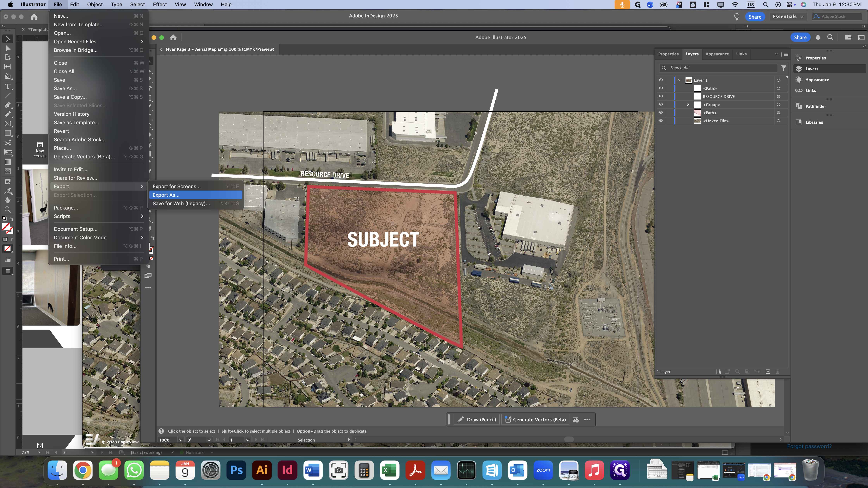Viewport: 868px width, 488px height.
Task: Hide the <Linked File> item
Action: click(661, 121)
